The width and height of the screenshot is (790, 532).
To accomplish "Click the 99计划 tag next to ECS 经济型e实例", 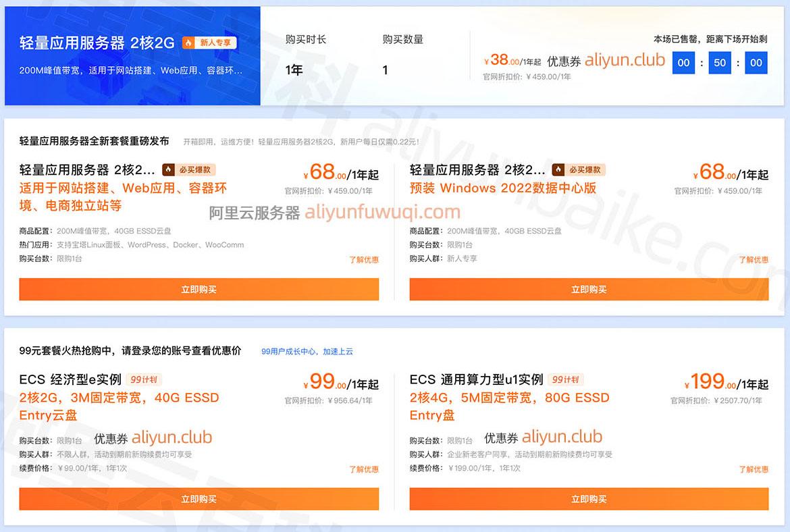I will [144, 379].
